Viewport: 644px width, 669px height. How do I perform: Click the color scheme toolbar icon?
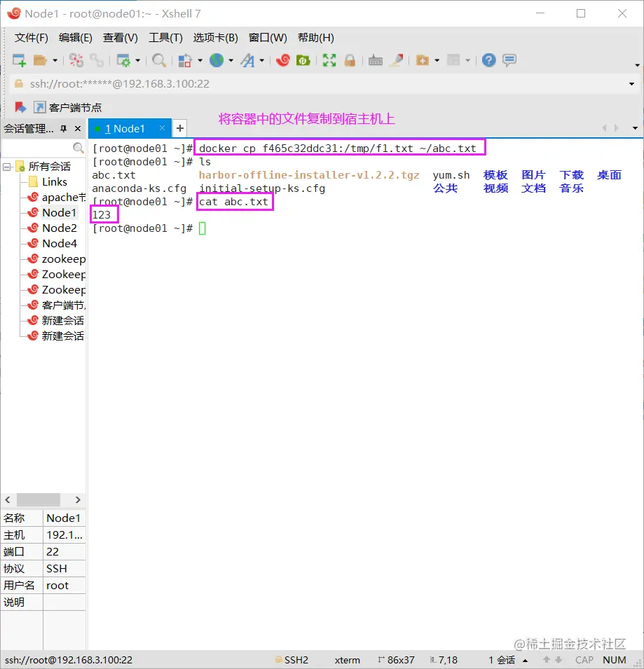coord(185,60)
